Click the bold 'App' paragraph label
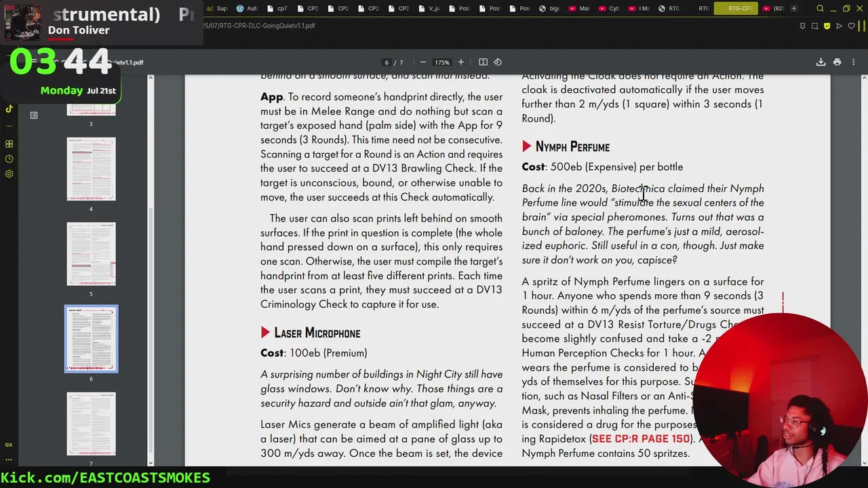 271,97
